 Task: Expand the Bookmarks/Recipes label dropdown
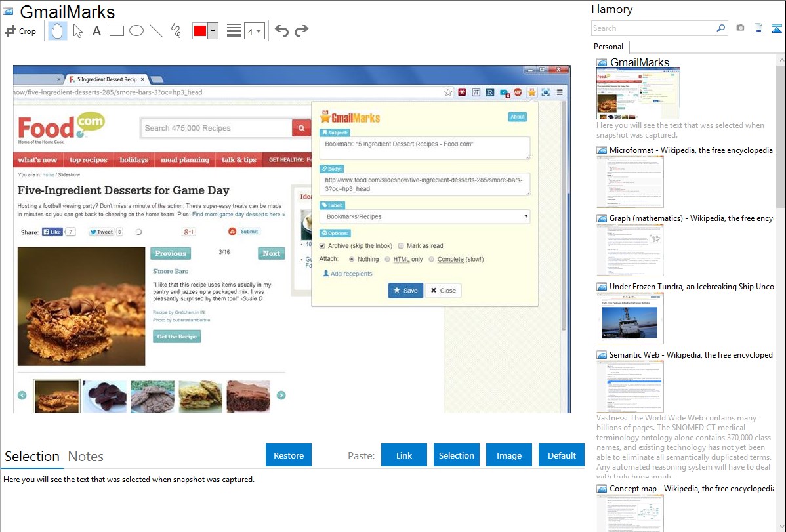pyautogui.click(x=424, y=216)
